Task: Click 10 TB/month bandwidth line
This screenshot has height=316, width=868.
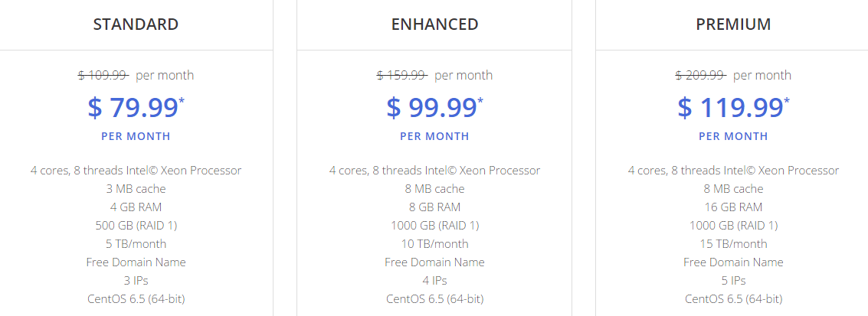Action: [x=434, y=243]
